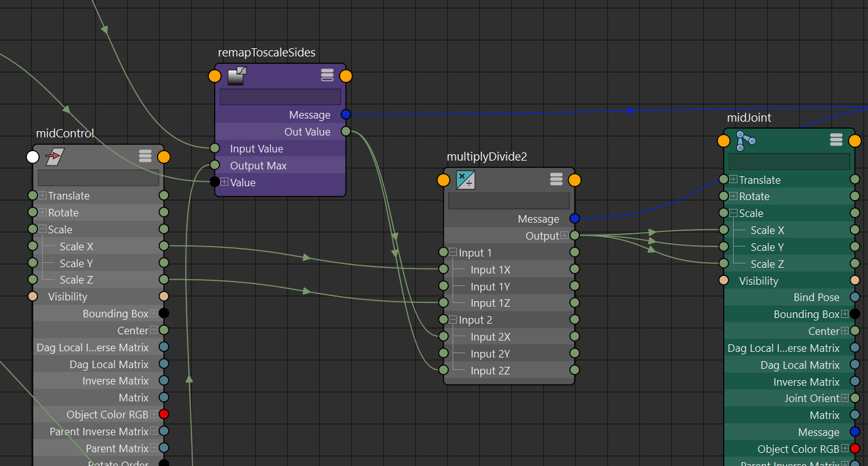Toggle view mode bars on remapToscaleSides node

(x=327, y=76)
